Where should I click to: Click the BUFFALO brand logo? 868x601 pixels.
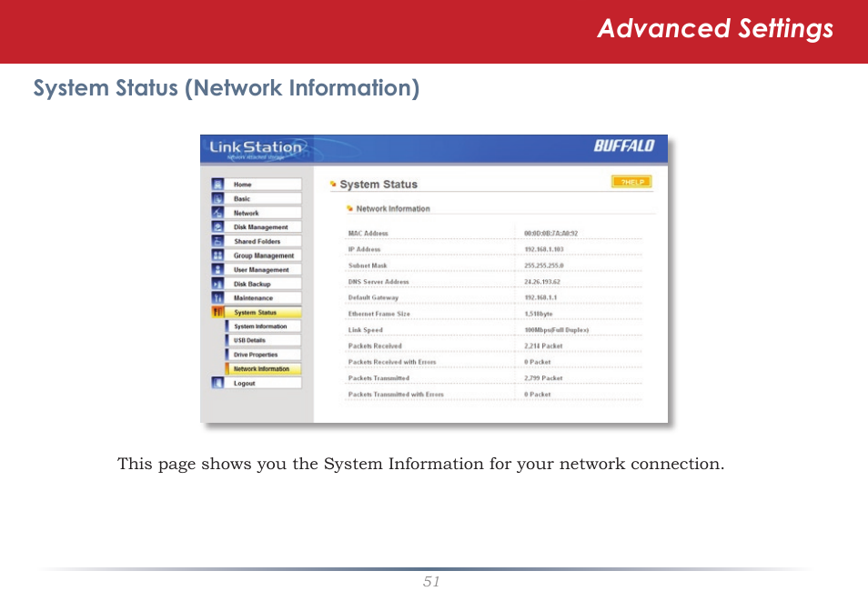[x=624, y=145]
